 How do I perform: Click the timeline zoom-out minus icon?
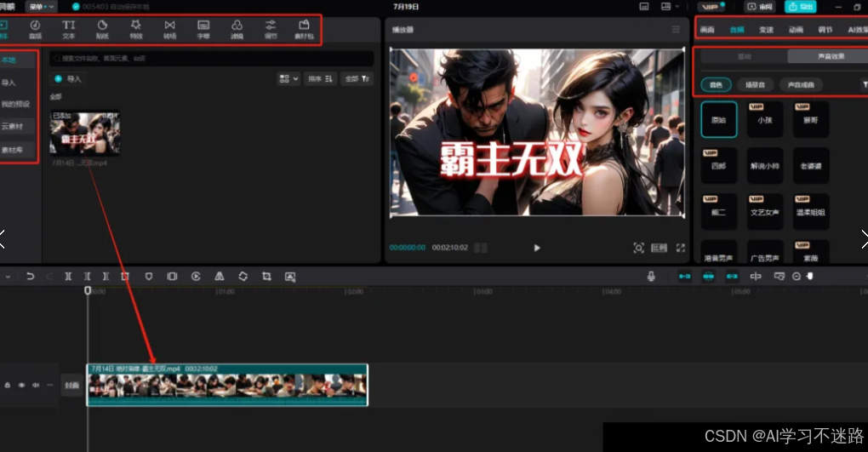(x=796, y=276)
